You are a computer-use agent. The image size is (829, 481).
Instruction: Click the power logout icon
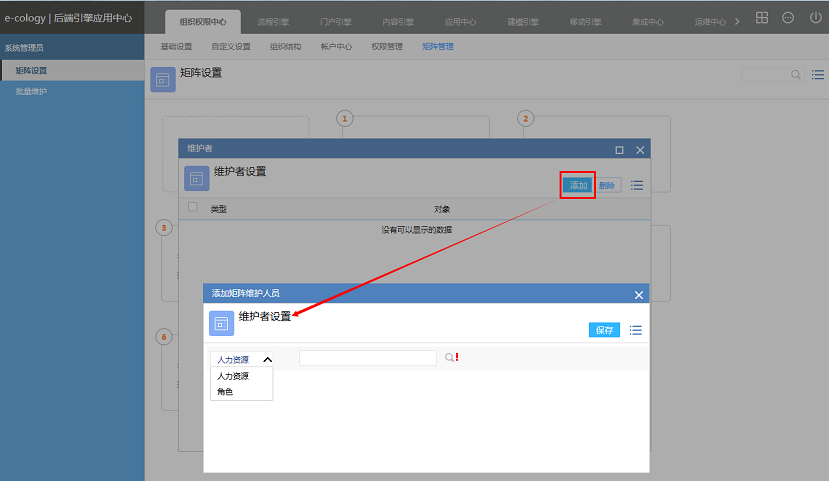pos(816,17)
